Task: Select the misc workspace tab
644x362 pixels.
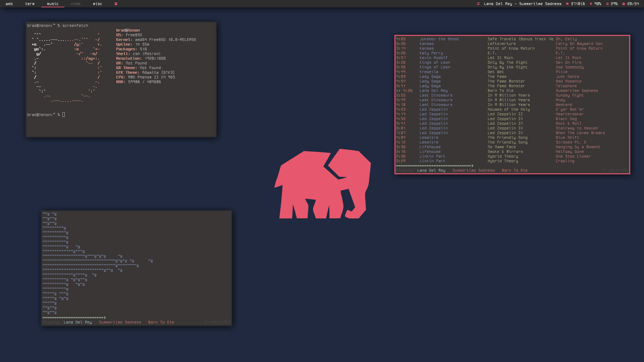Action: tap(98, 4)
